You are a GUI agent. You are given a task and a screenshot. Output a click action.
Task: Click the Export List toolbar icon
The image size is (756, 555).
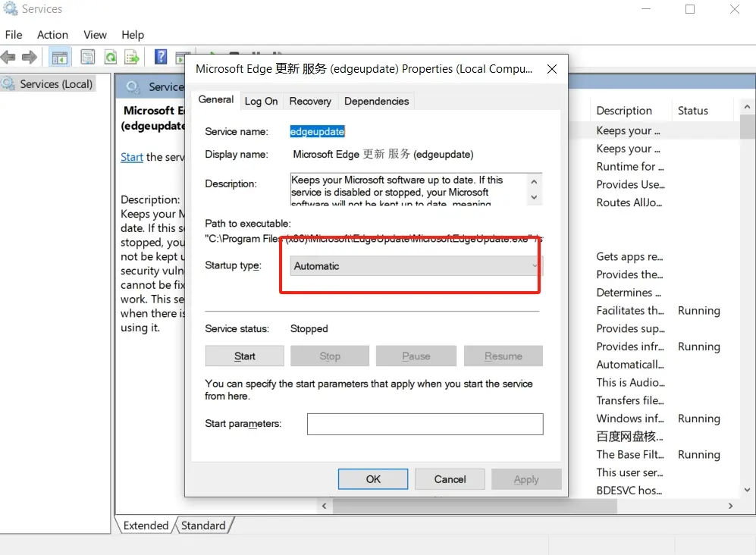pyautogui.click(x=133, y=58)
